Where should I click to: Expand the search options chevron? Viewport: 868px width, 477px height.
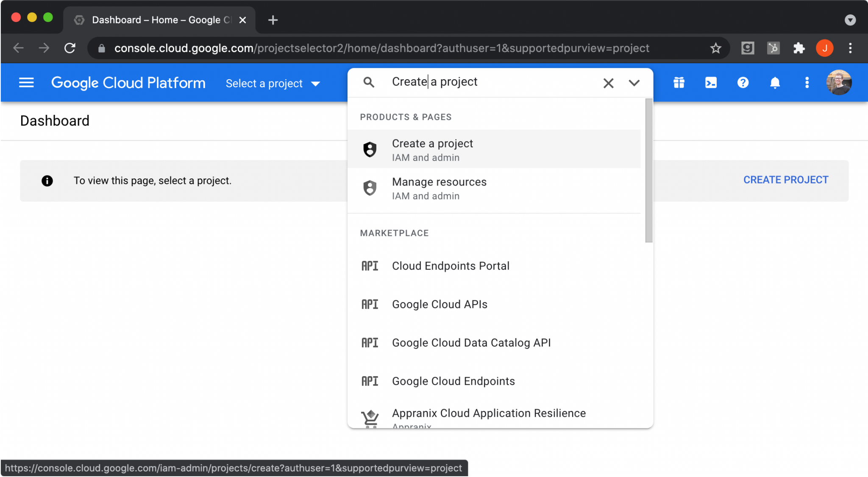pos(634,83)
